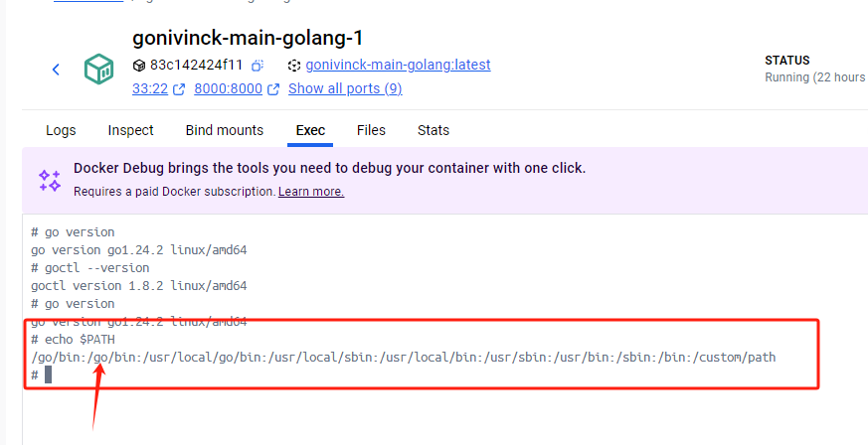The image size is (868, 445).
Task: Expand Show all ports (9)
Action: (x=345, y=88)
